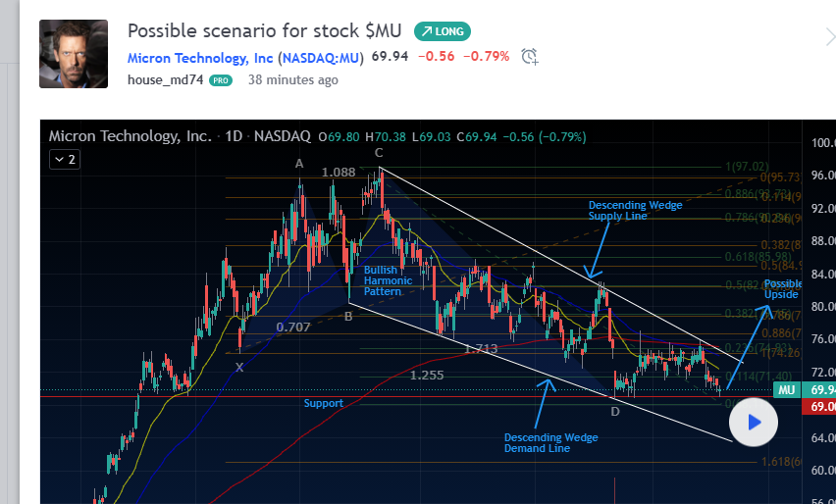The width and height of the screenshot is (836, 504).
Task: Click the Fibonacci level label 1(97.02)
Action: (x=747, y=167)
